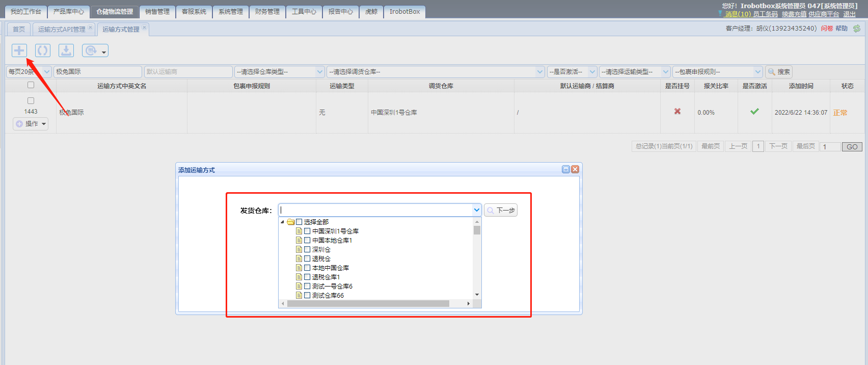Click file icon beside 中国深圳1号仓库
The height and width of the screenshot is (365, 868).
299,231
